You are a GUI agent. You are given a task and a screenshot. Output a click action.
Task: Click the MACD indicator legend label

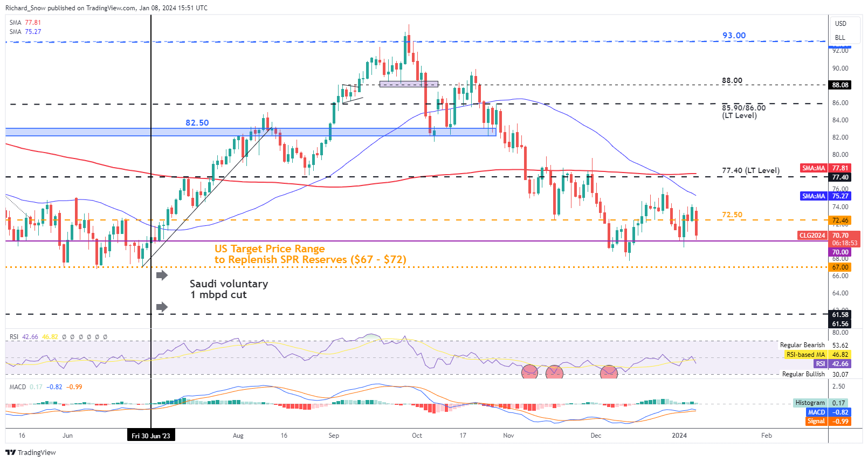click(18, 387)
